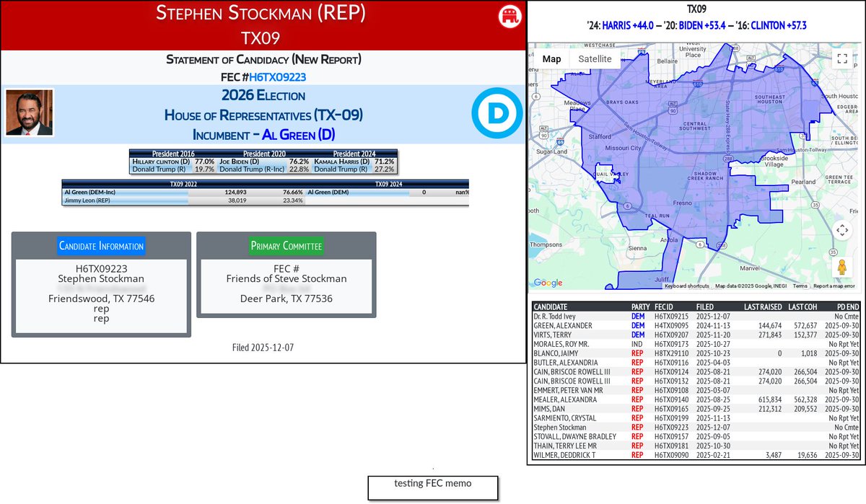Click the PARTY column header
This screenshot has height=504, width=866.
(x=640, y=306)
